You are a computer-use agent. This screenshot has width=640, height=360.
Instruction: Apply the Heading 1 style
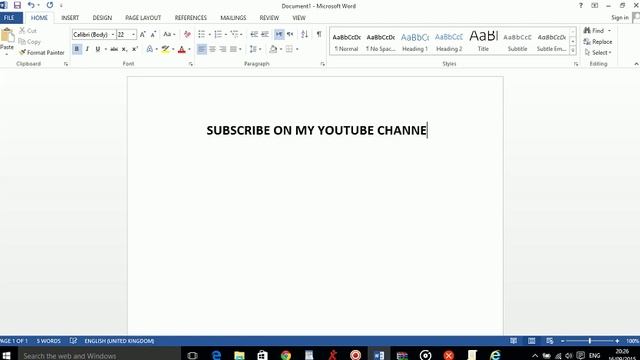pyautogui.click(x=415, y=42)
